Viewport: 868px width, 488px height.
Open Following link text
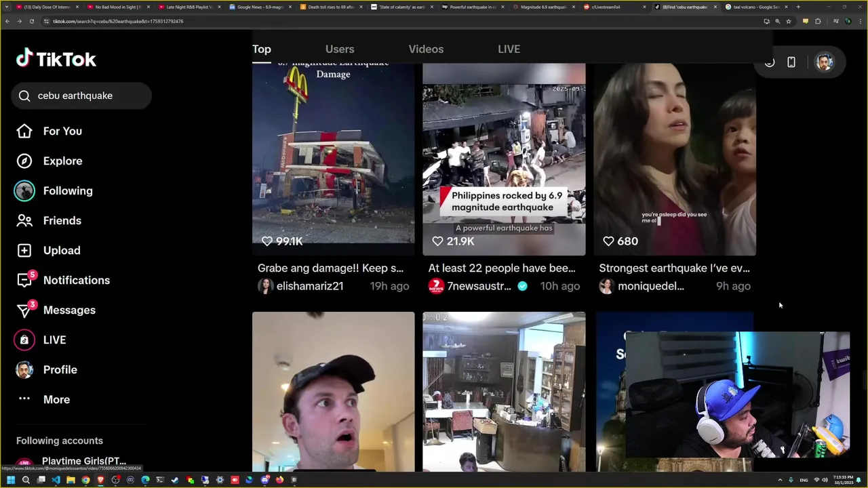pos(68,190)
